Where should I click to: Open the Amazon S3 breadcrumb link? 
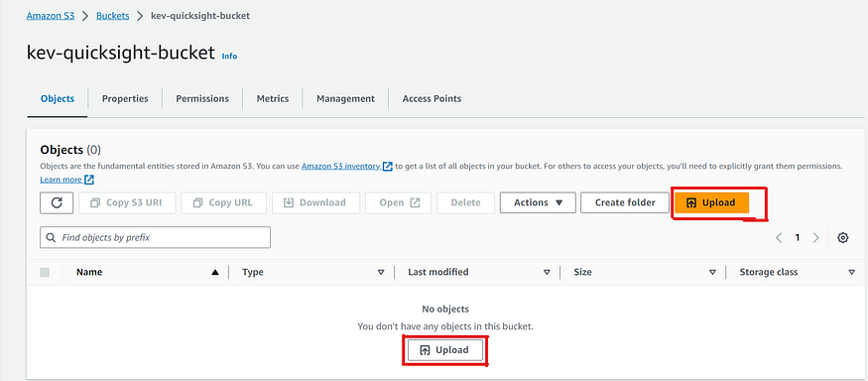pos(51,16)
